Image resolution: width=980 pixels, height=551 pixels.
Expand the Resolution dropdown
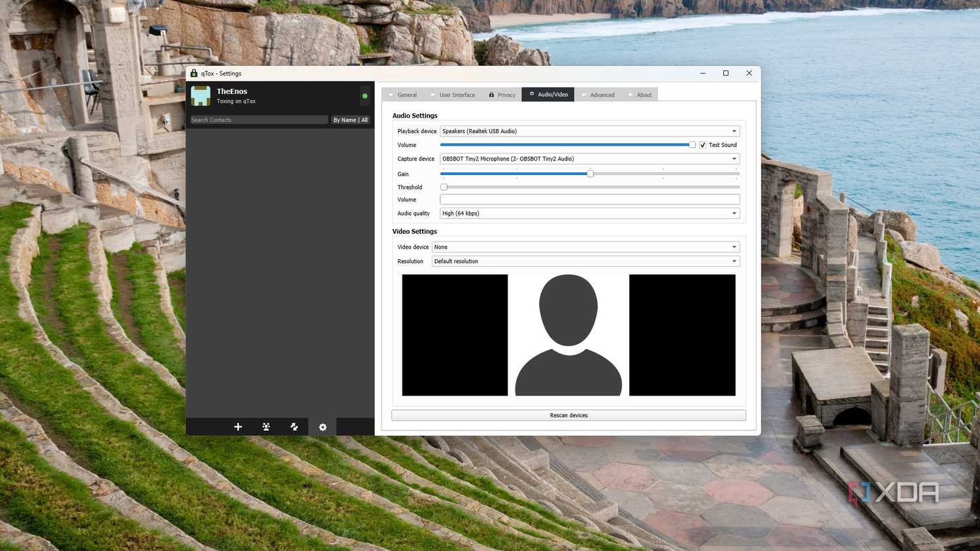585,261
